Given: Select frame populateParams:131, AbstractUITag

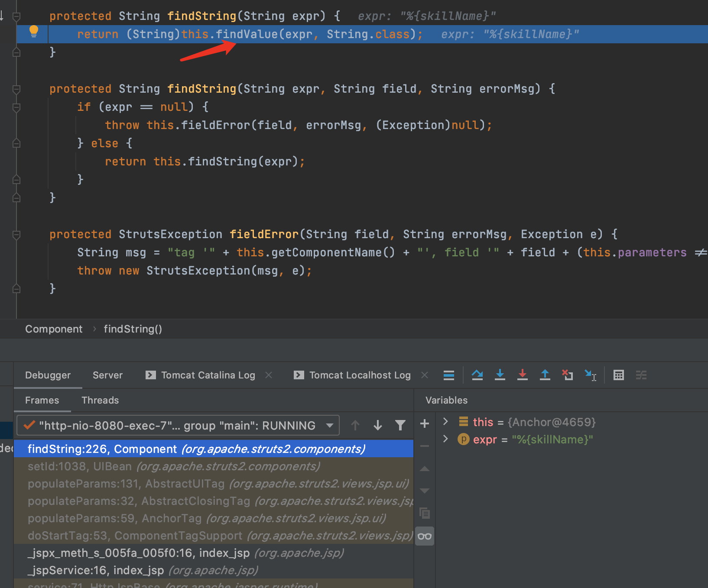Looking at the screenshot, I should [x=214, y=484].
